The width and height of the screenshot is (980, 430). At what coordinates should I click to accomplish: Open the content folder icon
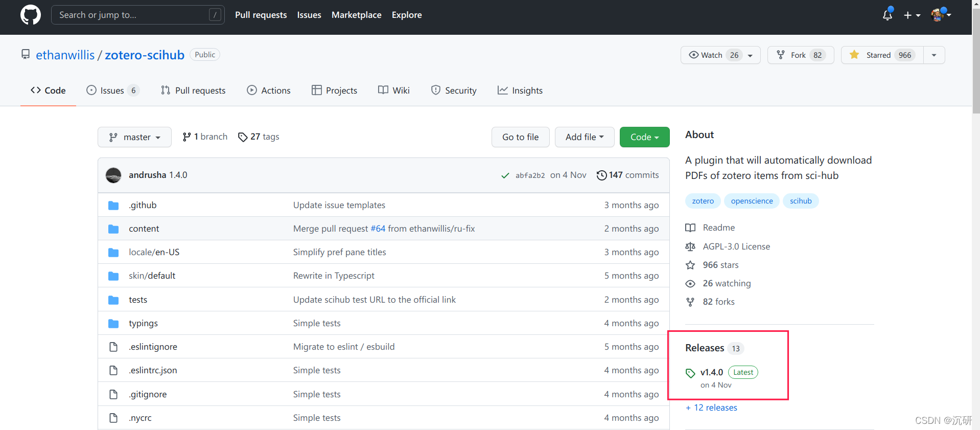pos(113,229)
